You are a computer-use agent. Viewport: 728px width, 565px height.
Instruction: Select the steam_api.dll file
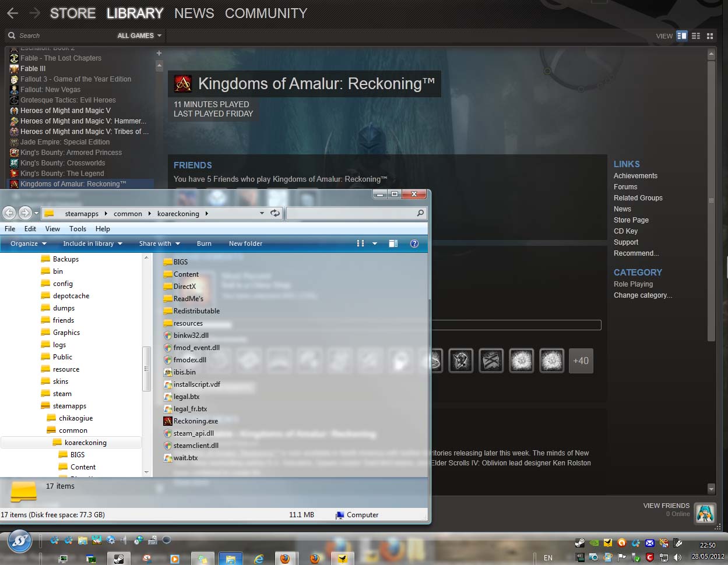pyautogui.click(x=189, y=433)
